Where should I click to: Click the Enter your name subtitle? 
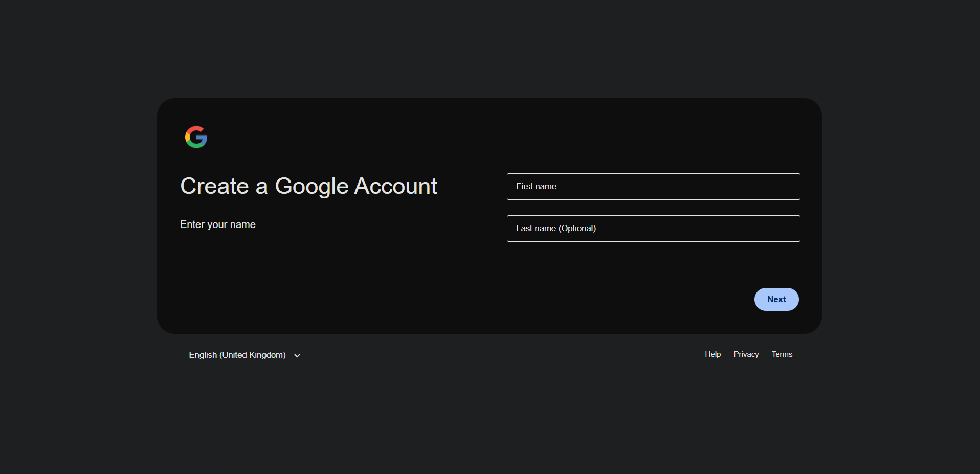217,224
